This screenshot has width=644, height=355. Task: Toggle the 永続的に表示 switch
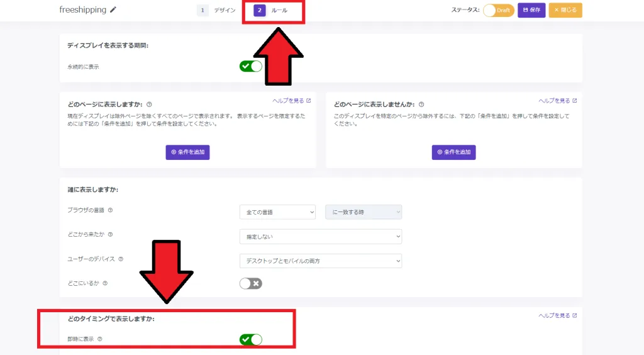tap(250, 66)
